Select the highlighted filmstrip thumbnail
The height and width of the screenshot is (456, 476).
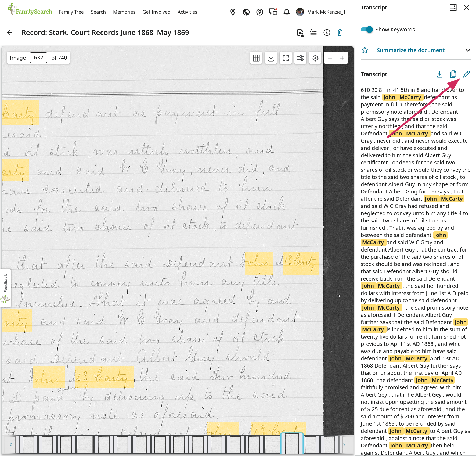coord(292,444)
